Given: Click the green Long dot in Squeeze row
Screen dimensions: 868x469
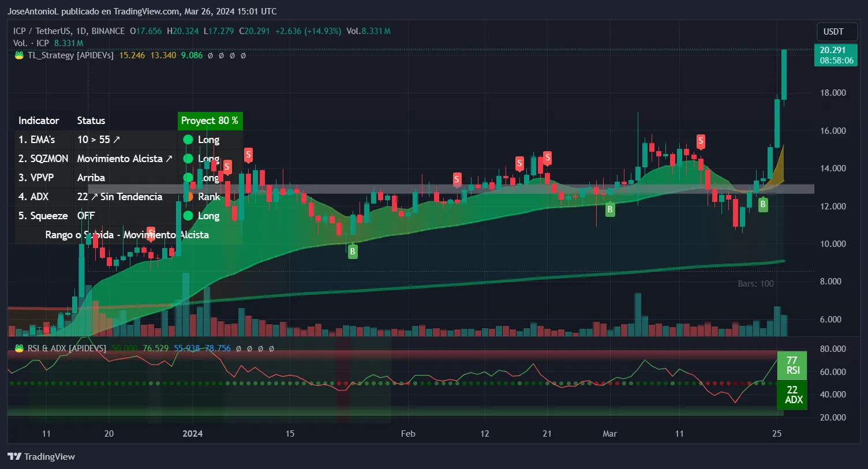Looking at the screenshot, I should [x=188, y=216].
